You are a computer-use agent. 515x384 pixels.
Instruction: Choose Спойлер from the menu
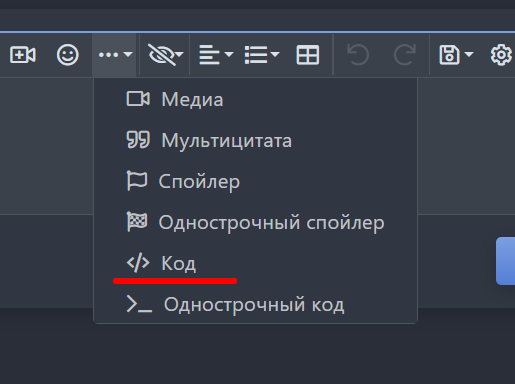coord(255,181)
